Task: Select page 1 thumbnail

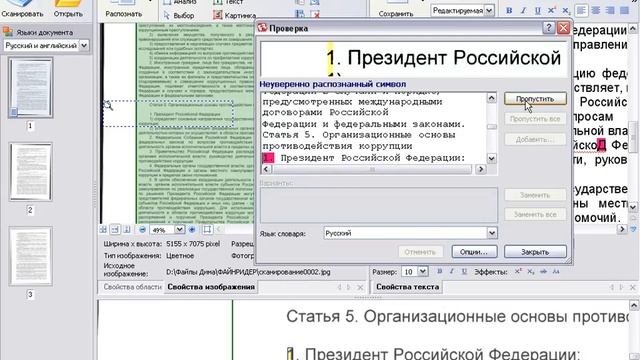Action: click(31, 88)
